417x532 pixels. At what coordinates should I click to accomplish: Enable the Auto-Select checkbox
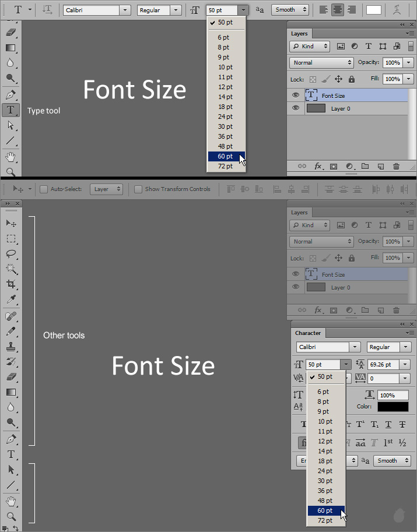pos(43,189)
